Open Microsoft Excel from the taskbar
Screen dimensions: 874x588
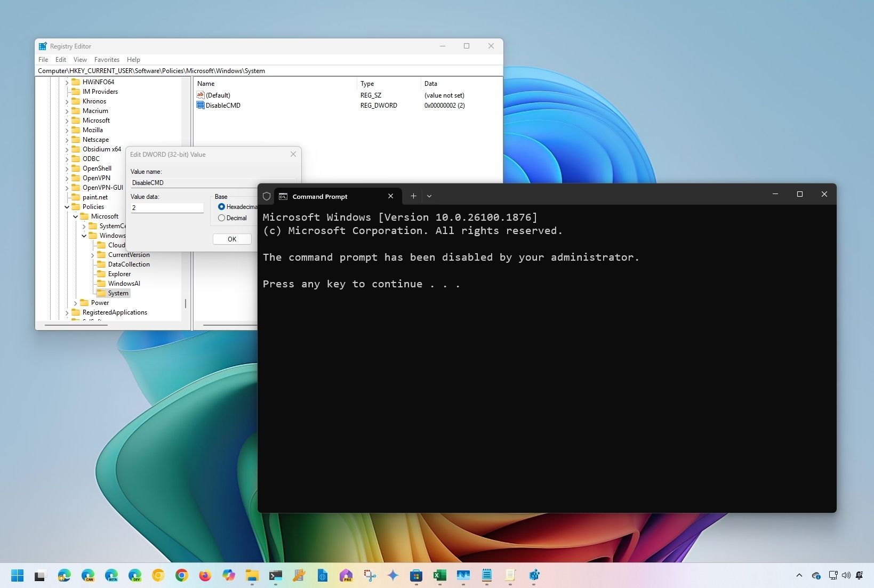coord(439,576)
